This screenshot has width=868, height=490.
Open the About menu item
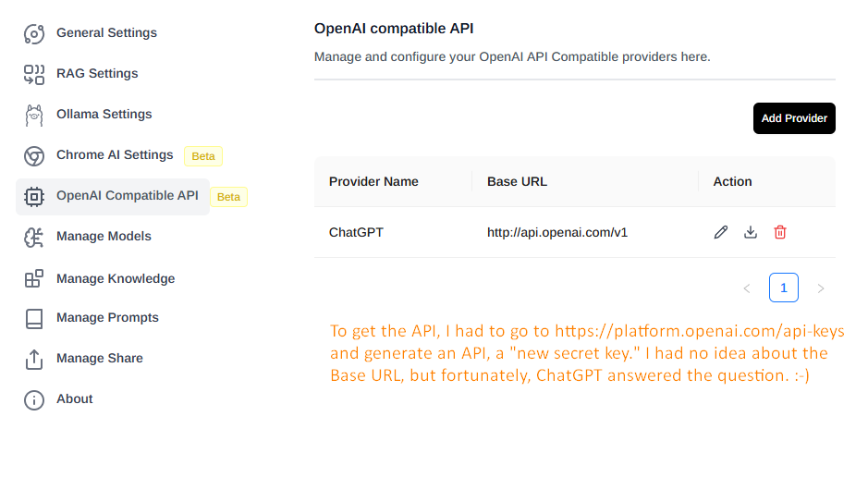(x=75, y=399)
